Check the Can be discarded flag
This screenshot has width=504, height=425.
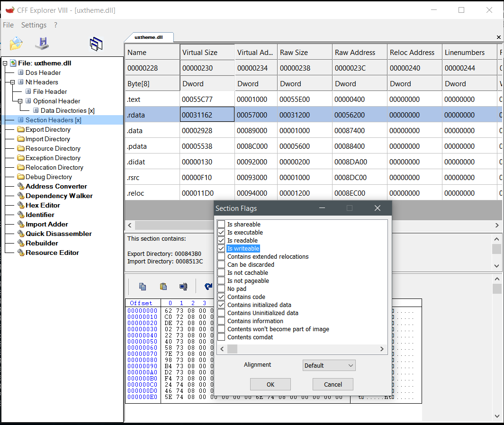(221, 264)
